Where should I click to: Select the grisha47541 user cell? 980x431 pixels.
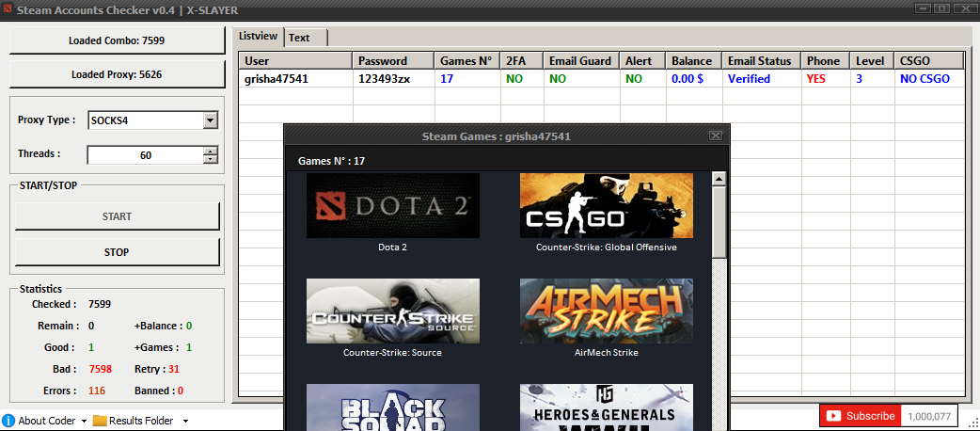295,79
